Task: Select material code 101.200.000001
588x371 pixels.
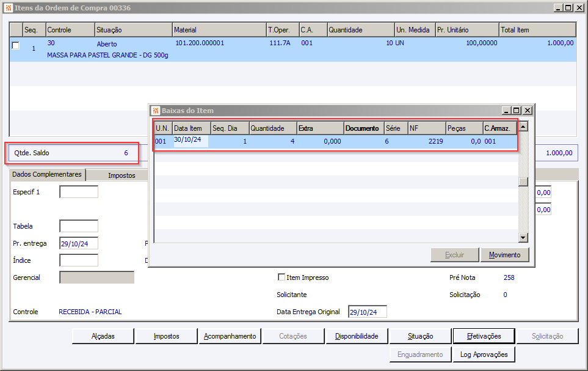Action: click(200, 43)
